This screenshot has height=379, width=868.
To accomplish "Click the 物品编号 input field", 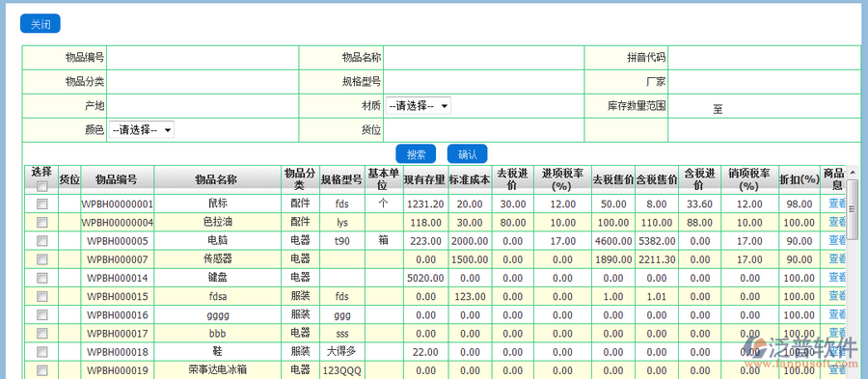I will (x=203, y=57).
